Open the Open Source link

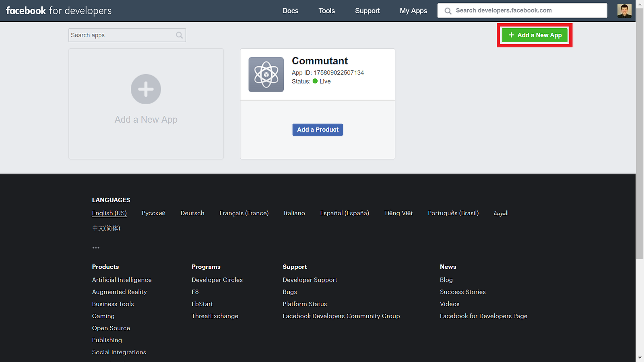(x=111, y=328)
